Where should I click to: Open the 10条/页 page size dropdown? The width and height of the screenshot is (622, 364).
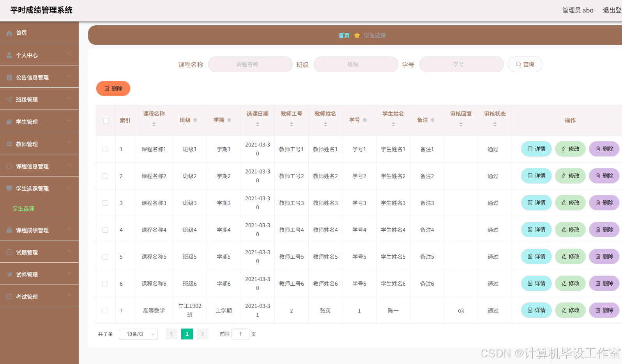coord(138,334)
